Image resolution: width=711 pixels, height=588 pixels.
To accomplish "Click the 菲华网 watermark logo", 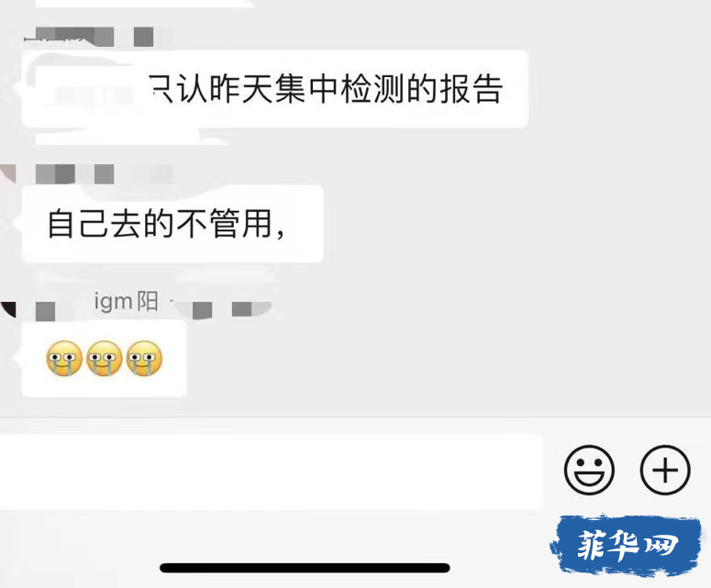I will 626,545.
